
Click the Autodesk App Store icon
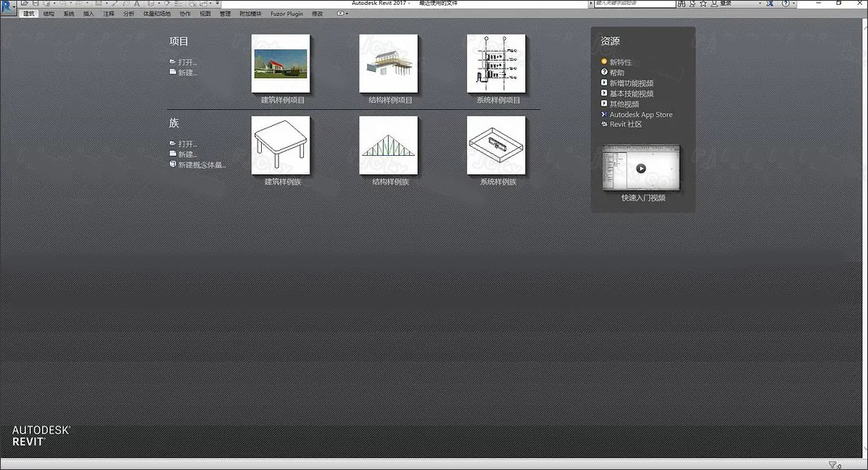(602, 114)
